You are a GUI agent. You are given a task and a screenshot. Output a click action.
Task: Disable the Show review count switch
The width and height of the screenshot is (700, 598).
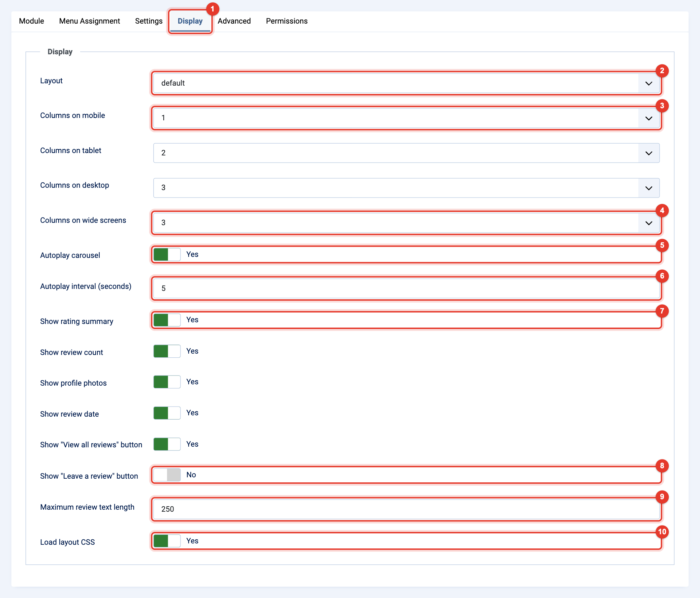tap(167, 351)
